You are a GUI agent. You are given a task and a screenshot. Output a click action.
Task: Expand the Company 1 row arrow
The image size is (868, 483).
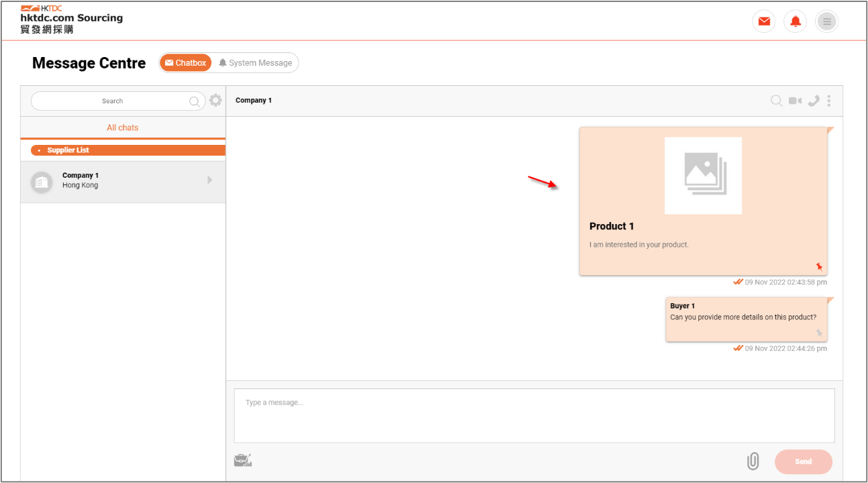pyautogui.click(x=209, y=180)
